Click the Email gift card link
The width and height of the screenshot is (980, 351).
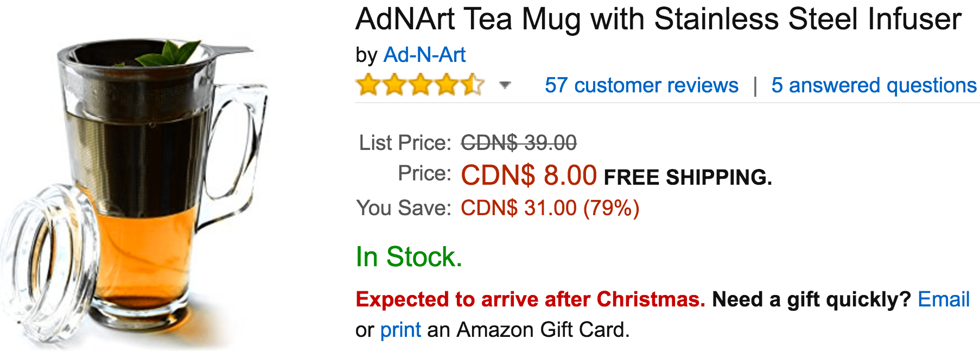944,299
